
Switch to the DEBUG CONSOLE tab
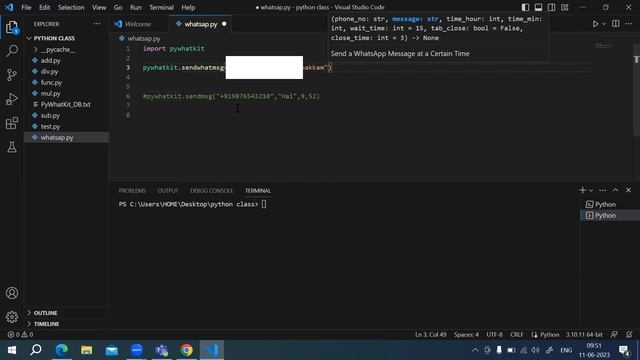[x=211, y=191]
